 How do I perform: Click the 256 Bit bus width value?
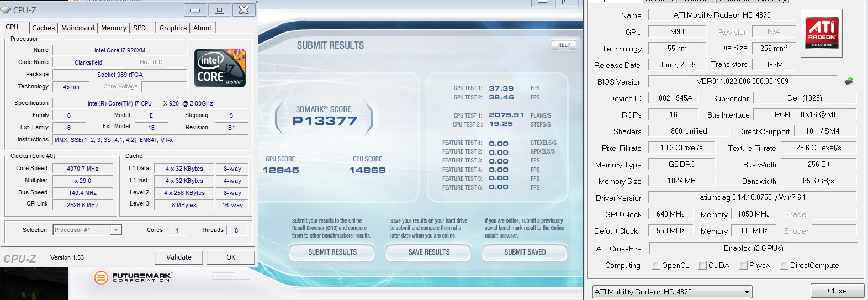pos(818,164)
